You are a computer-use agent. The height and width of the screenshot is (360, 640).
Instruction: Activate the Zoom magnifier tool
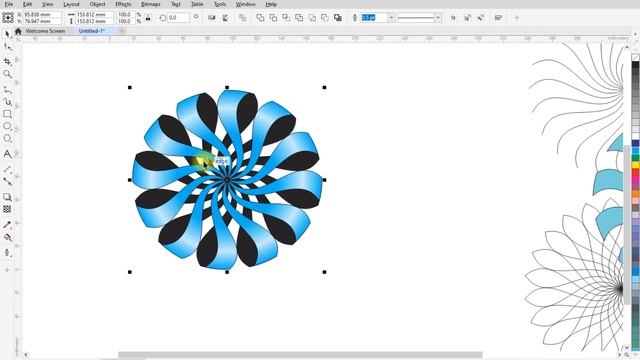coord(7,74)
